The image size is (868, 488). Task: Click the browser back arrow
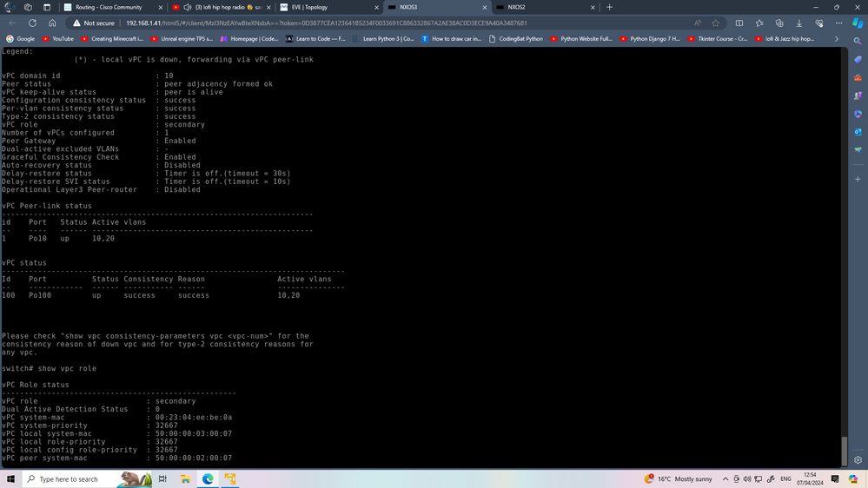[13, 23]
